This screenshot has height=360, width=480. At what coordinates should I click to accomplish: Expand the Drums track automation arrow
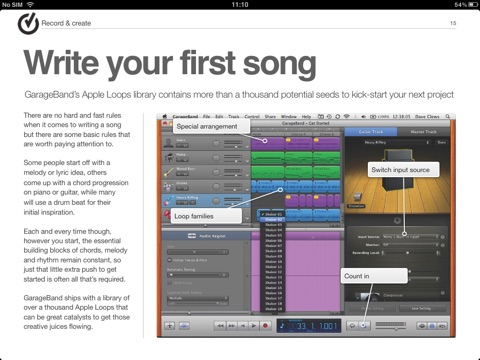[247, 190]
